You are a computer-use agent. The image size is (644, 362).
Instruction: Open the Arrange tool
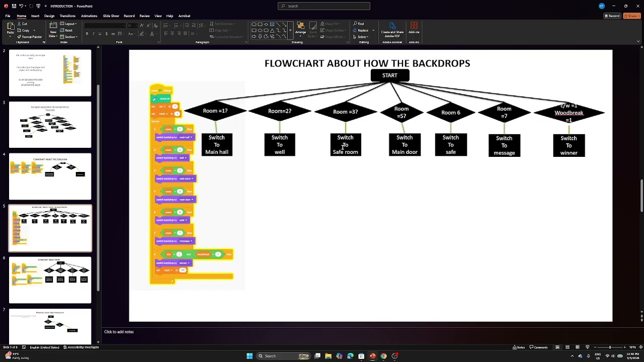pos(300,28)
